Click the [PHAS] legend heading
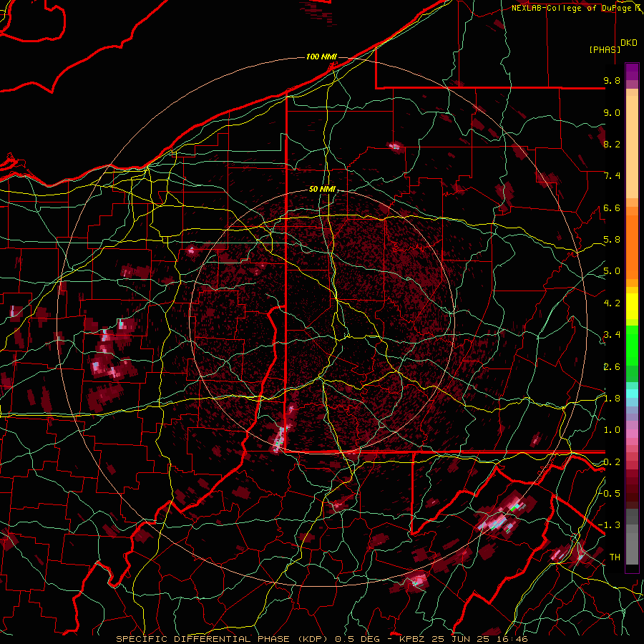 pyautogui.click(x=605, y=50)
